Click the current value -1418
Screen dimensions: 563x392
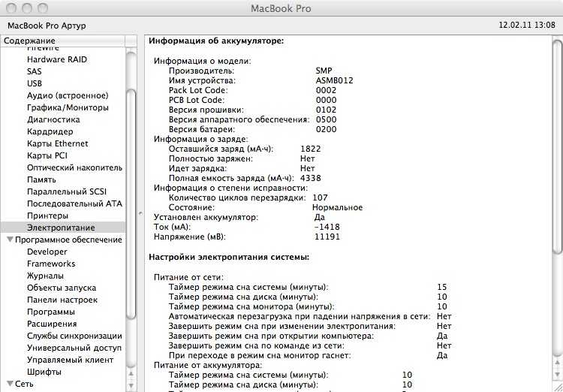(x=327, y=227)
